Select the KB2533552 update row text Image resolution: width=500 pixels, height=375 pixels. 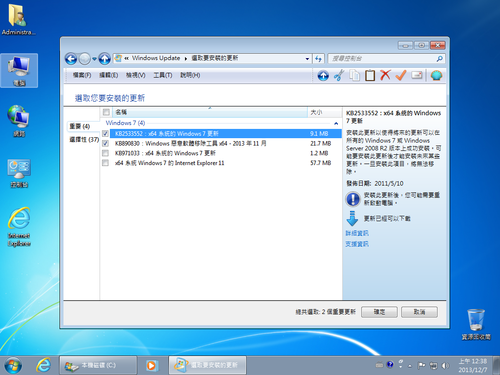(166, 134)
